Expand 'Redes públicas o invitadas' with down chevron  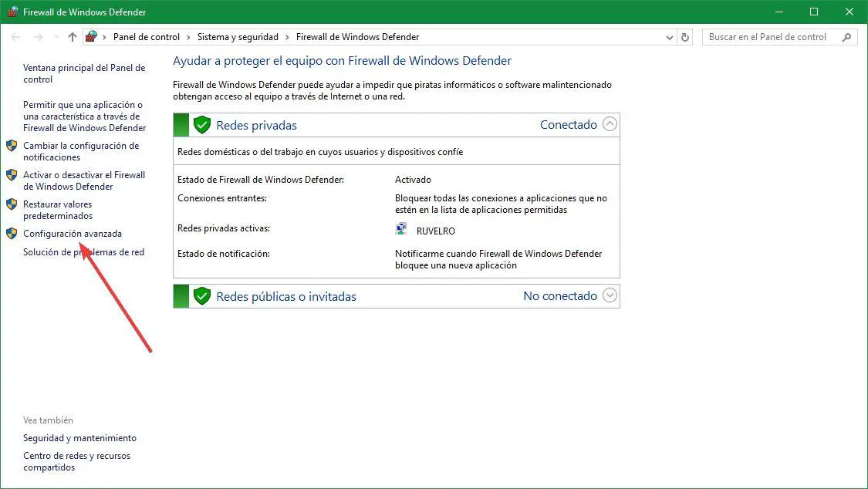tap(610, 295)
